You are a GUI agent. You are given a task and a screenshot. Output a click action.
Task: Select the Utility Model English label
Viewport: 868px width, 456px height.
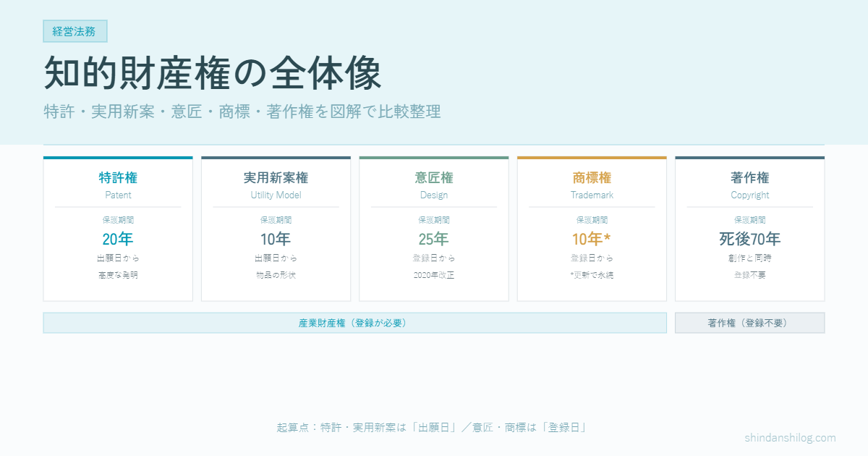coord(276,195)
